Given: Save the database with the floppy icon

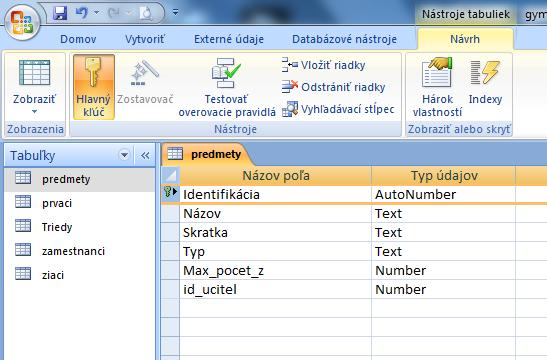Looking at the screenshot, I should click(60, 14).
